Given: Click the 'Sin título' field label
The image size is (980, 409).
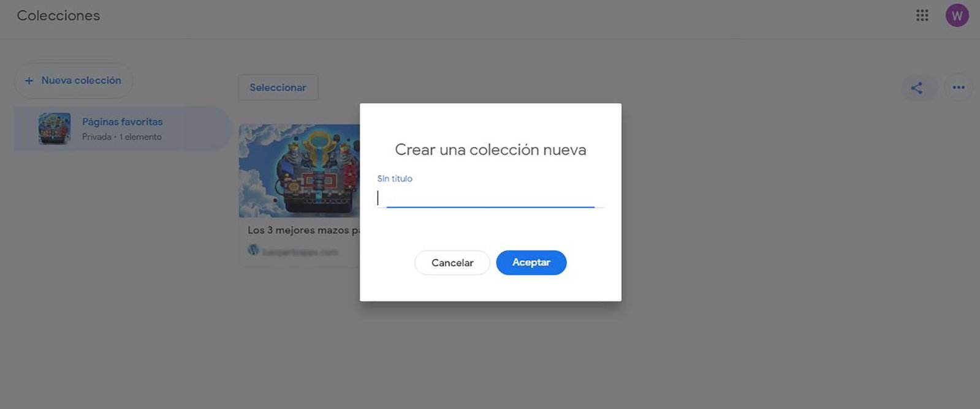Looking at the screenshot, I should click(395, 179).
